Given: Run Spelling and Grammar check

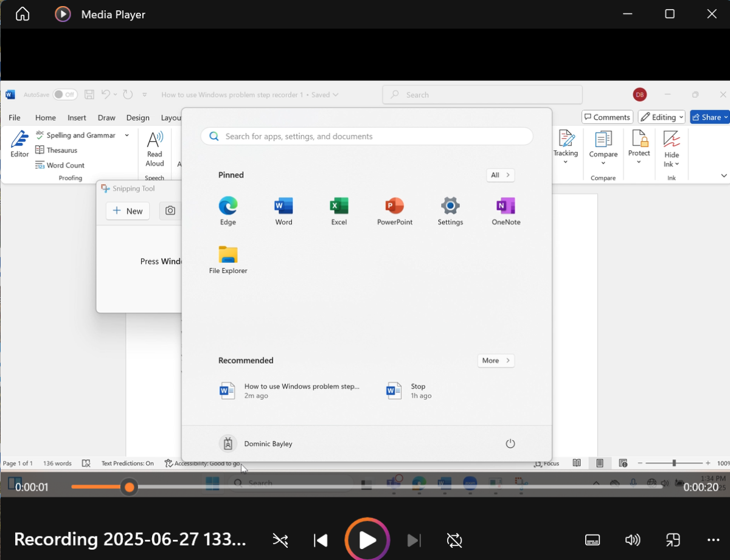Looking at the screenshot, I should click(75, 135).
